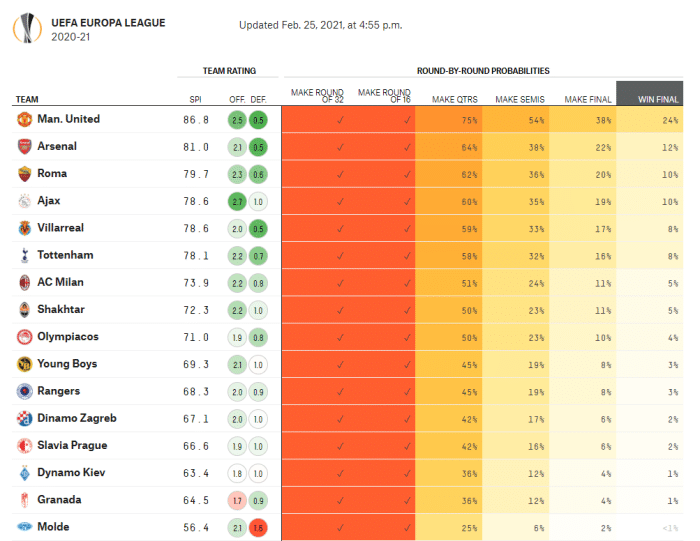Screen dimensions: 700x541
Task: Click the Dinamo Zagreb club crest
Action: pyautogui.click(x=24, y=418)
